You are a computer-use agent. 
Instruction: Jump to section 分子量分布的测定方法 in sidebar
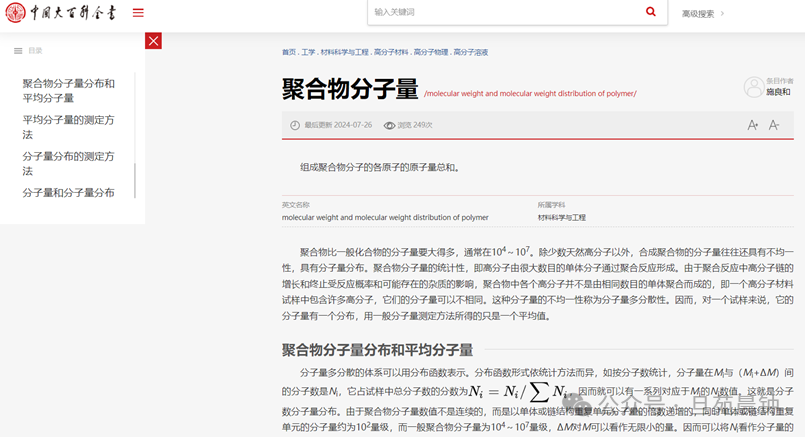68,163
